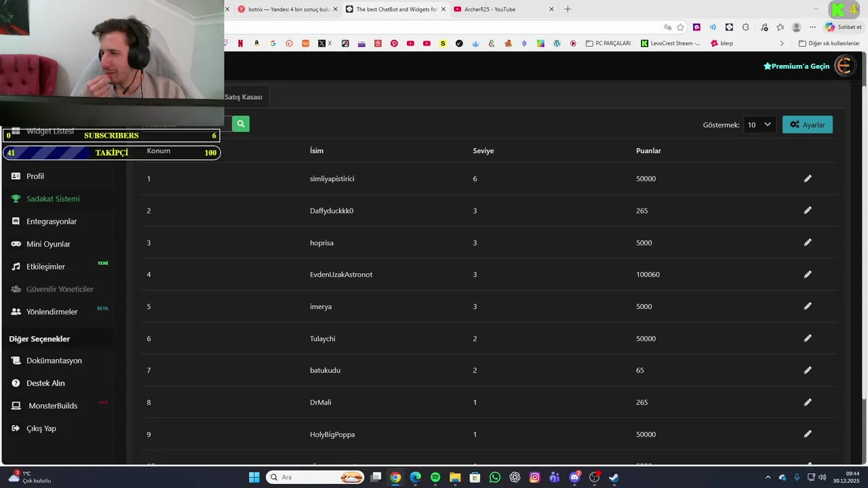Open File Explorer from the taskbar
The image size is (868, 488).
[455, 477]
